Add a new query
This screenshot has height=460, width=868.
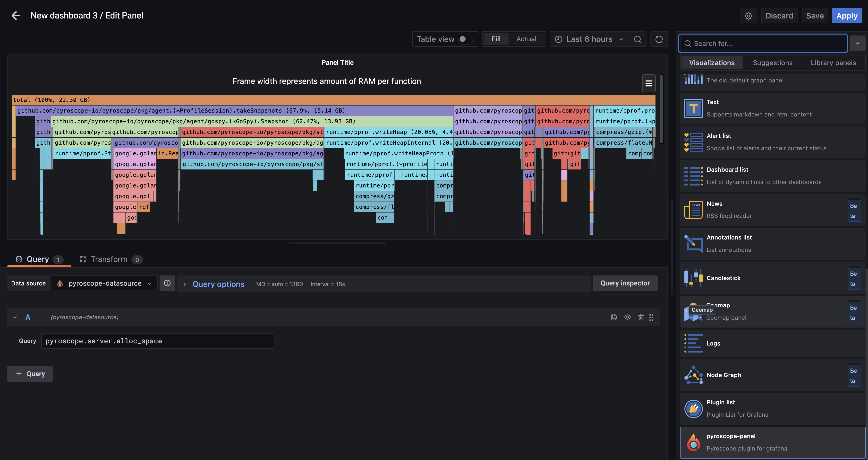(30, 374)
